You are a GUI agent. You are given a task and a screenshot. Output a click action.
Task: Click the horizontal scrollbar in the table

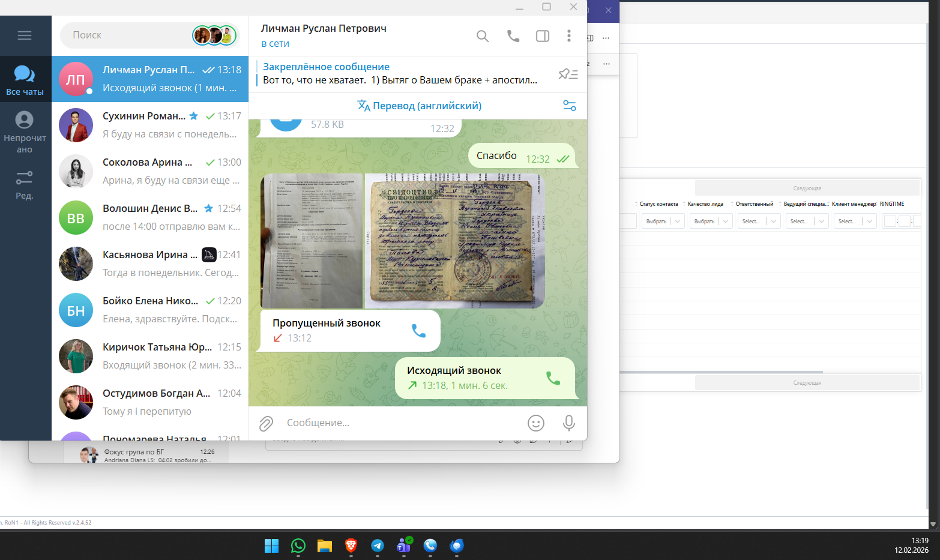[722, 372]
